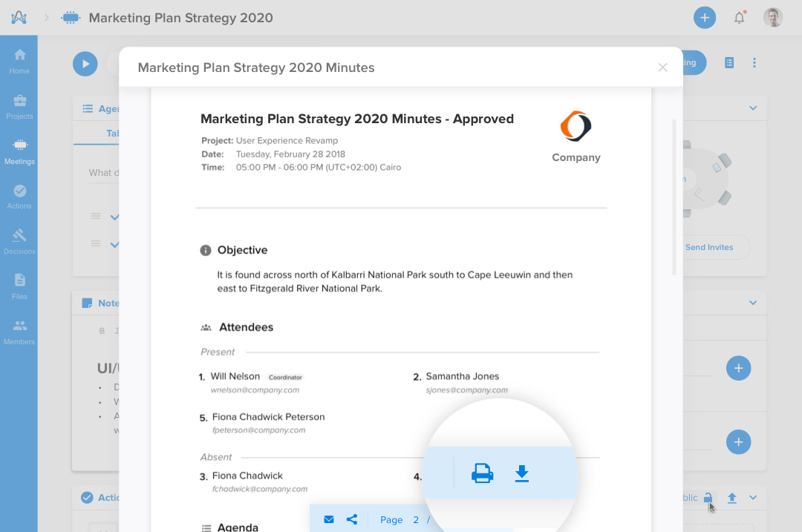Share the minutes document
802x532 pixels.
352,519
